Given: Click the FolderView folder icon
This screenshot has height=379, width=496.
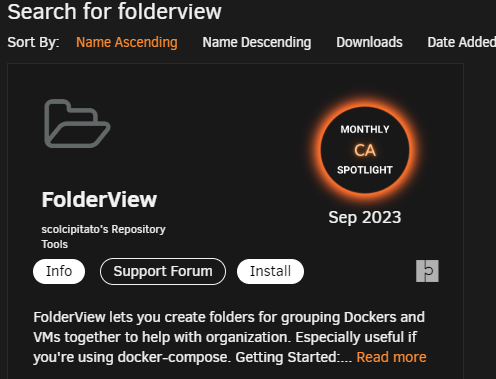Looking at the screenshot, I should (77, 124).
